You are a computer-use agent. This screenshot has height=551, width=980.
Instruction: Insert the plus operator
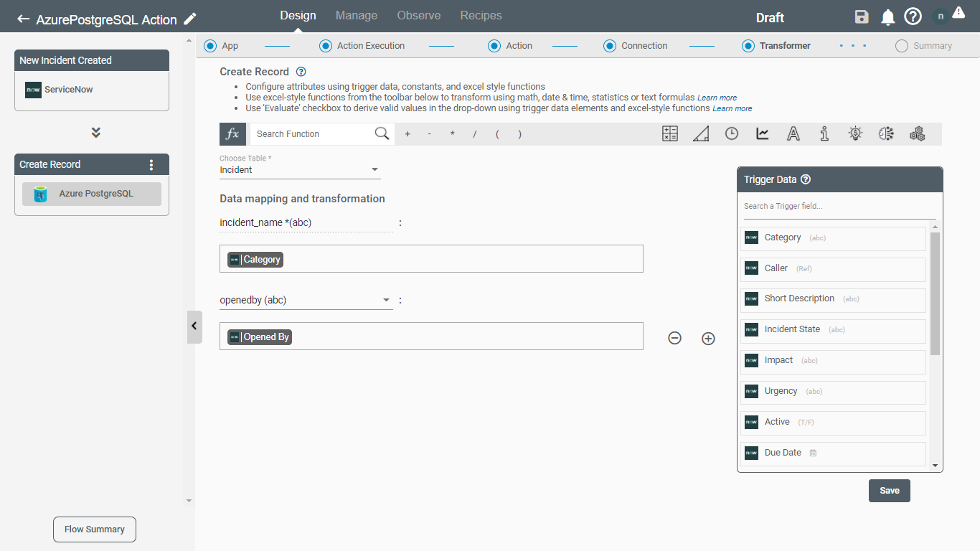pyautogui.click(x=407, y=134)
